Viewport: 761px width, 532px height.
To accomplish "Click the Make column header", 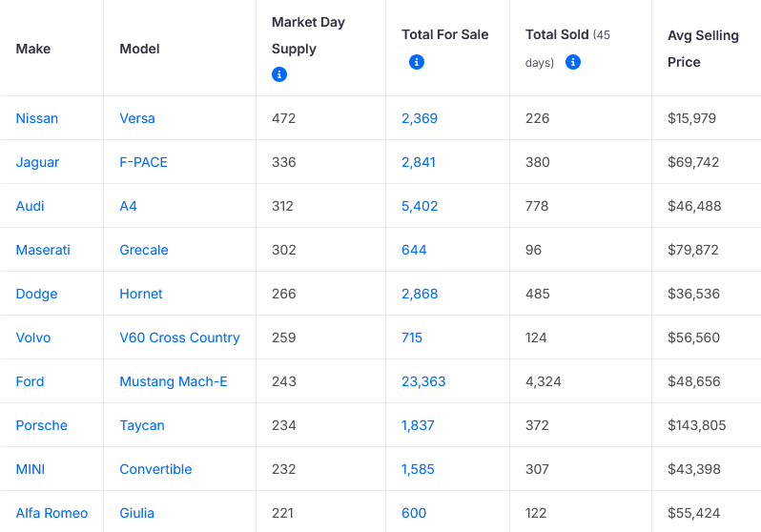I will pyautogui.click(x=33, y=49).
